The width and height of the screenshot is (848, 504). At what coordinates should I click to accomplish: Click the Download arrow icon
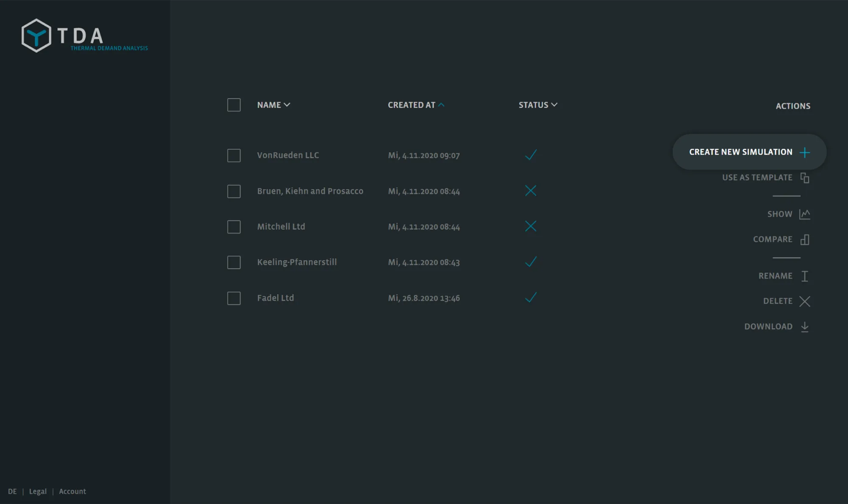pos(804,327)
